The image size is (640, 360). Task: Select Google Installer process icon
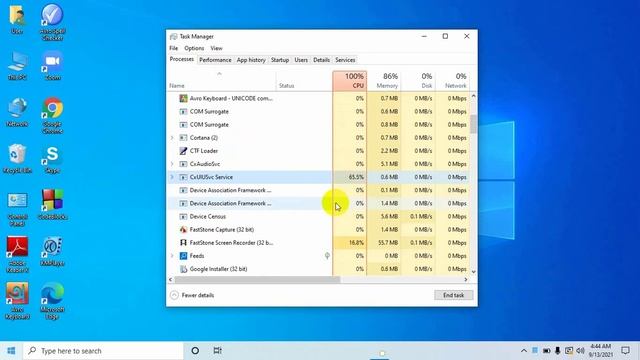click(183, 269)
